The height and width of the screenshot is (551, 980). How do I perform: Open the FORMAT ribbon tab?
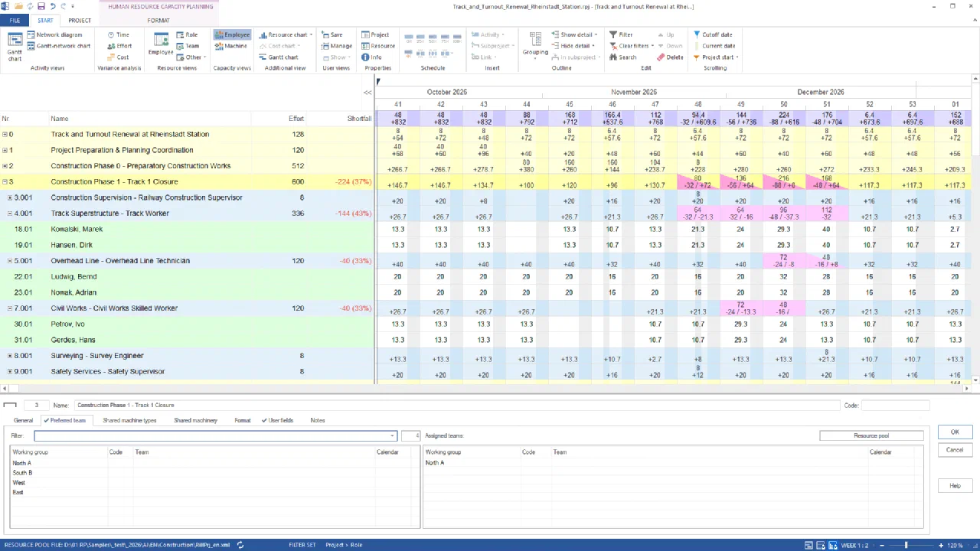coord(158,21)
